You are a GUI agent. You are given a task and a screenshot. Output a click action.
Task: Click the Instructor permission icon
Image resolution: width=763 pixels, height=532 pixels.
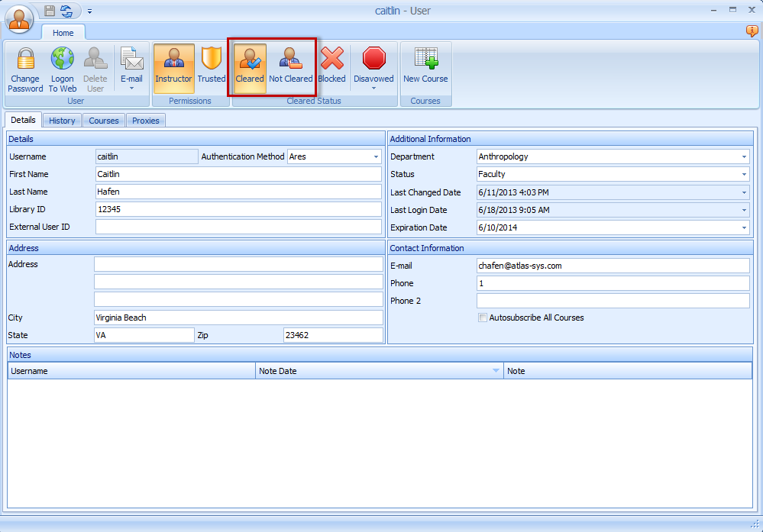click(x=173, y=65)
